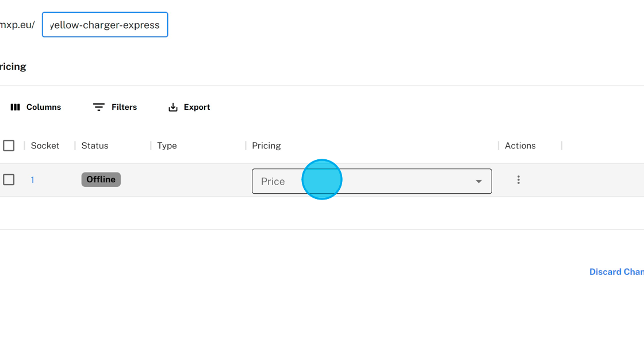This screenshot has width=644, height=360.
Task: Click the Type column header
Action: point(167,146)
